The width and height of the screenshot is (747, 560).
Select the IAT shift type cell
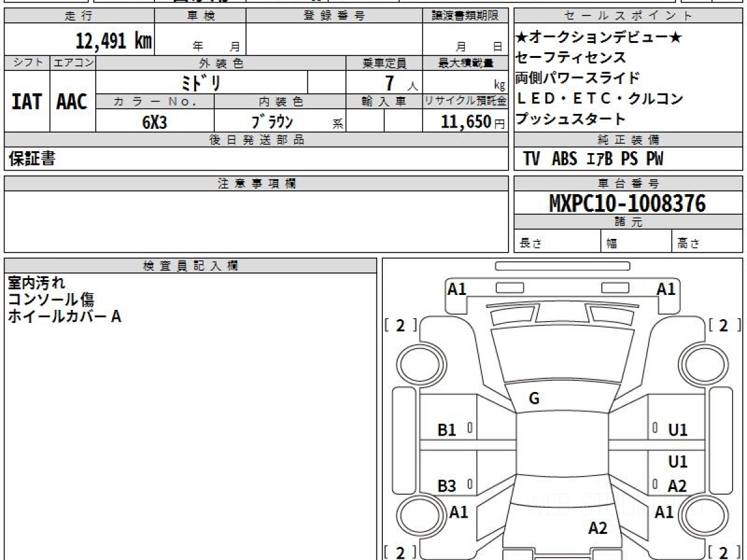click(x=27, y=101)
